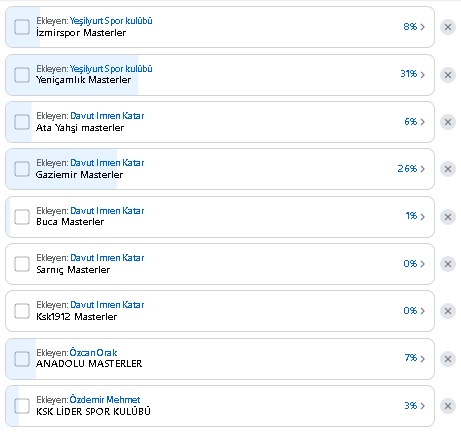
Task: Open the 26% voters chevron
Action: pyautogui.click(x=411, y=169)
